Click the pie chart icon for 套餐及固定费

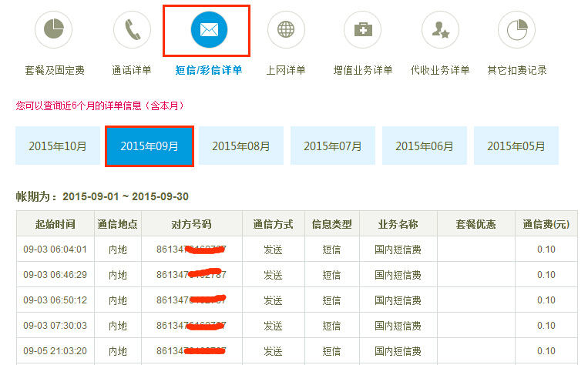coord(54,30)
